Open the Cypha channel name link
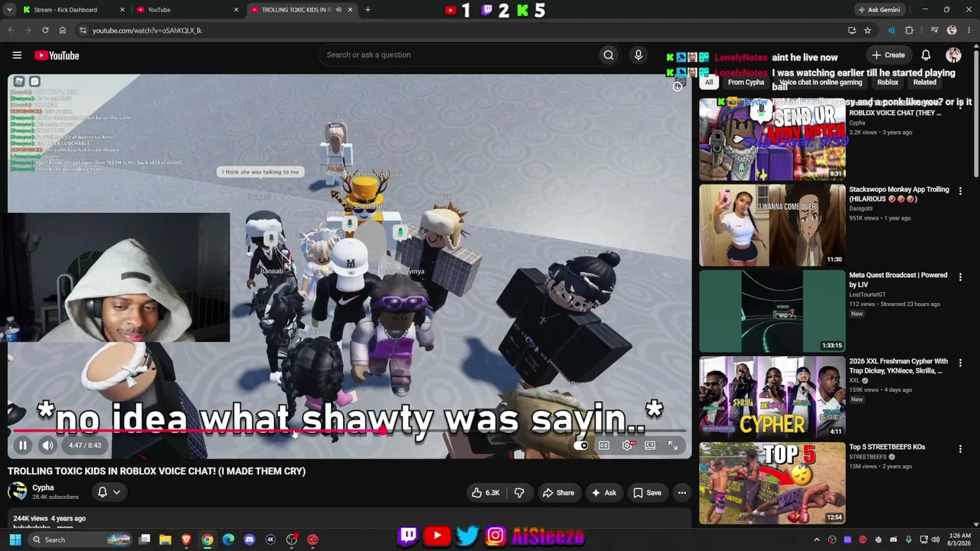 [43, 487]
